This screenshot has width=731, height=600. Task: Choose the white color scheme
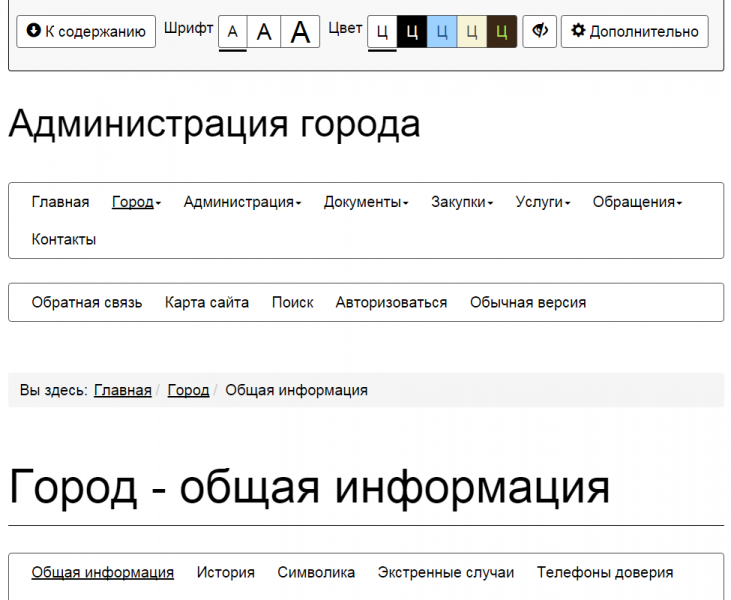[382, 32]
